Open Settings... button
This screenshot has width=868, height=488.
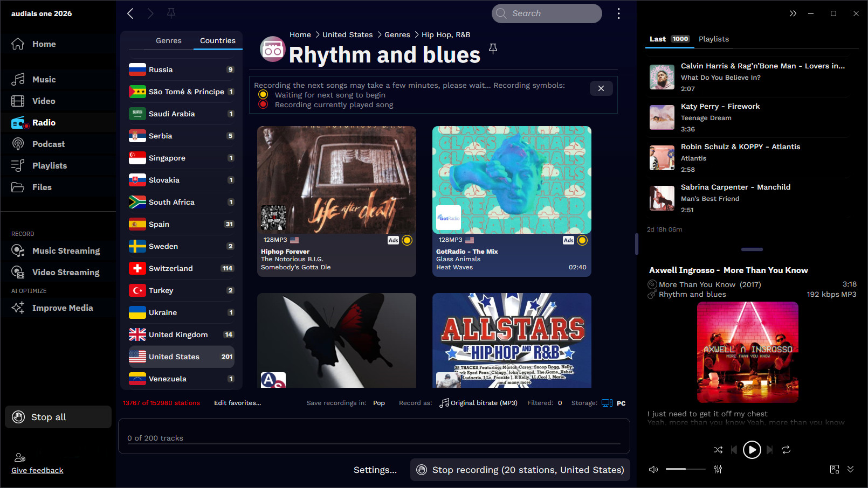coord(375,470)
